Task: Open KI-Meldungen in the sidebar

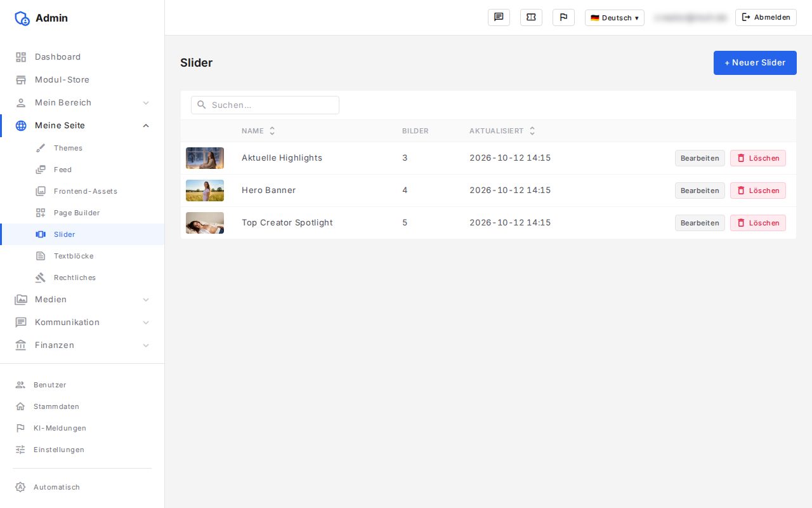Action: 82,428
